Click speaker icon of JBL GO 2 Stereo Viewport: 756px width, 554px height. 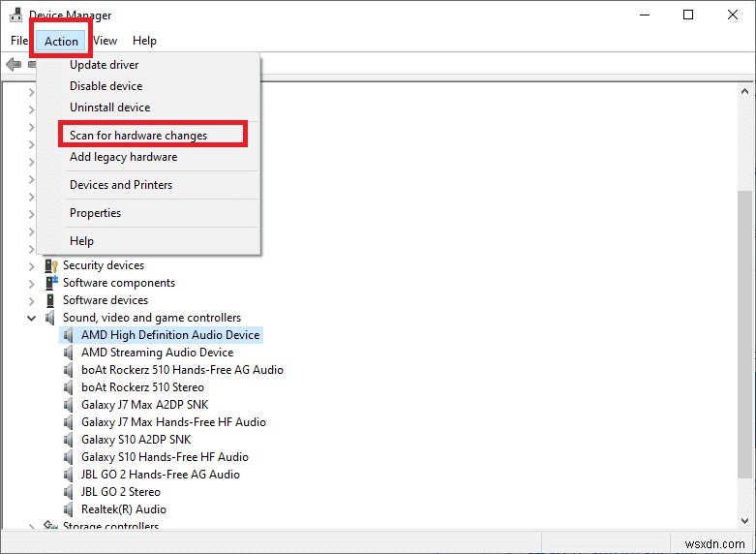click(x=69, y=492)
